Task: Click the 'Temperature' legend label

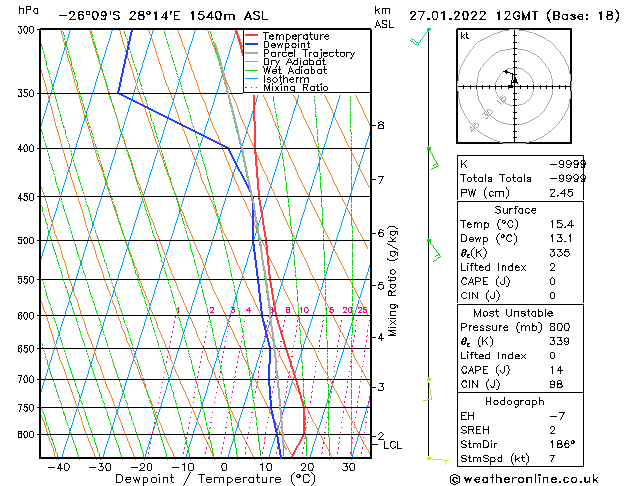Action: pos(296,36)
